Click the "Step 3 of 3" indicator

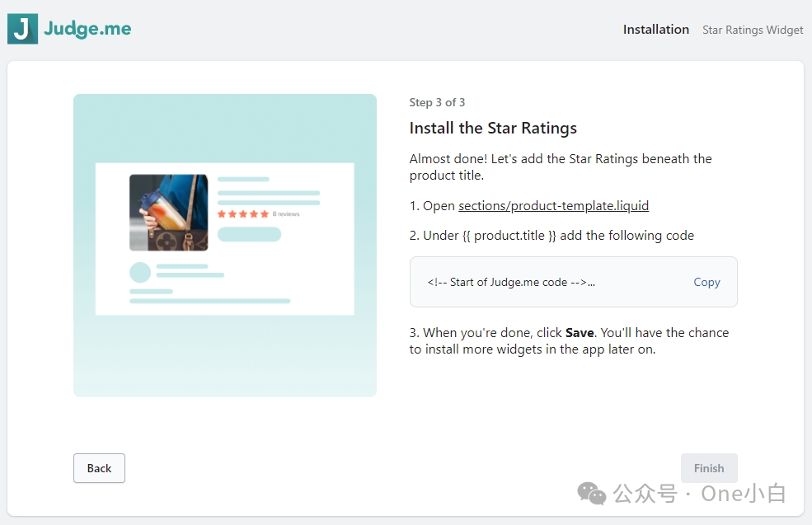point(437,102)
